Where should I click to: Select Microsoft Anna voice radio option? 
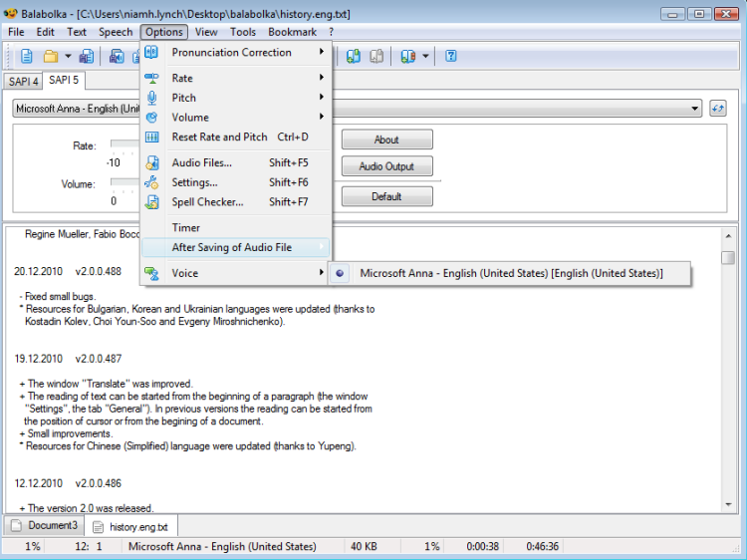coord(340,274)
